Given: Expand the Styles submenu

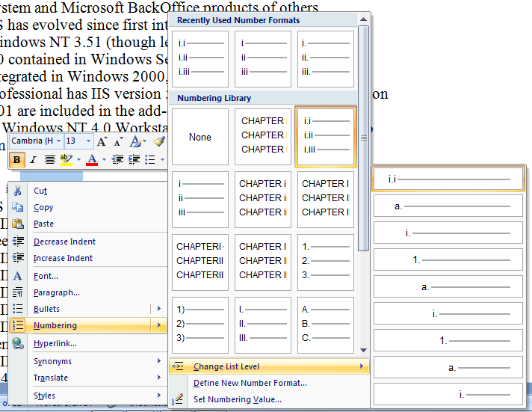Looking at the screenshot, I should click(88, 396).
